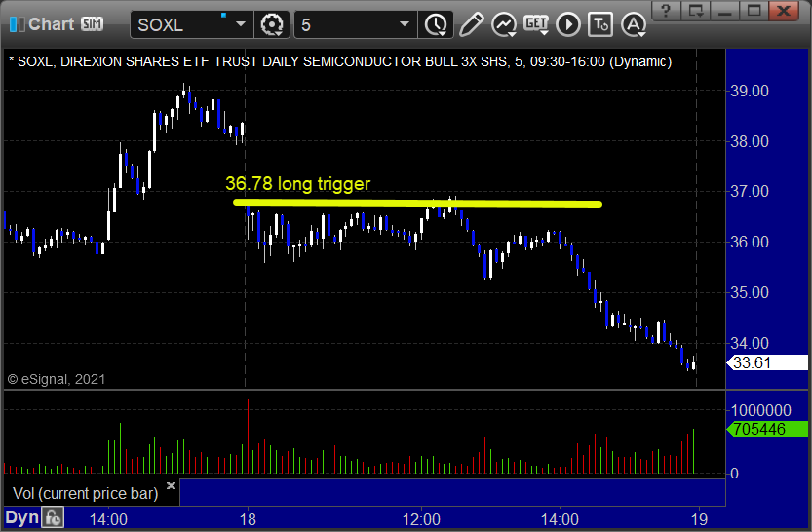This screenshot has height=532, width=812.
Task: Open the symbol dropdown arrow next to SOXL
Action: click(241, 23)
